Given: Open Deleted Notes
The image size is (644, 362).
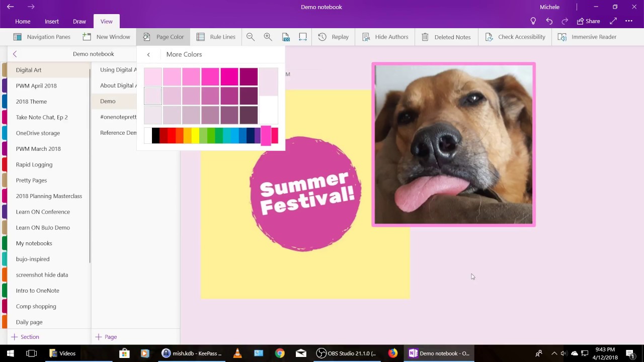Looking at the screenshot, I should (446, 37).
